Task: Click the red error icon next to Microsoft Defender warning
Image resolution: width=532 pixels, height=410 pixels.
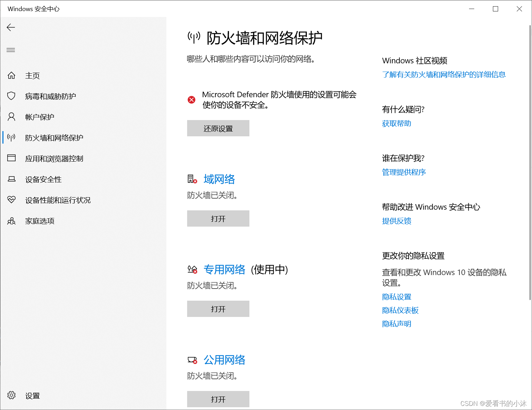Action: point(191,100)
